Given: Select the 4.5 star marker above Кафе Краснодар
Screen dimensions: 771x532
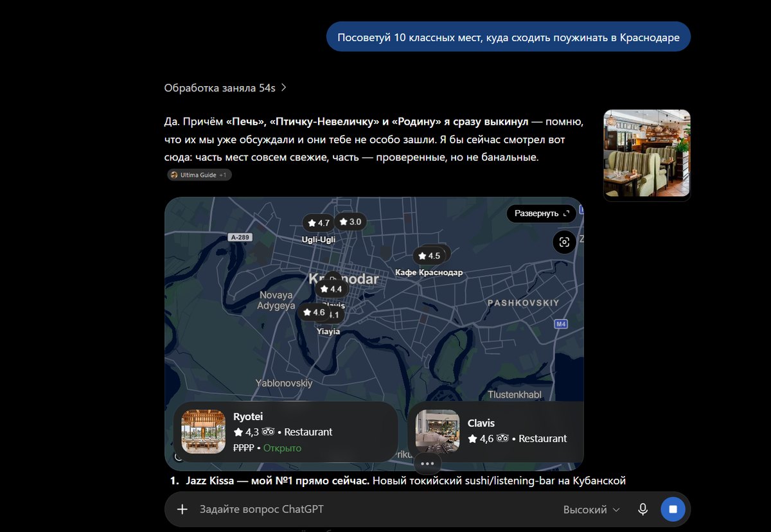Looking at the screenshot, I should (x=429, y=256).
